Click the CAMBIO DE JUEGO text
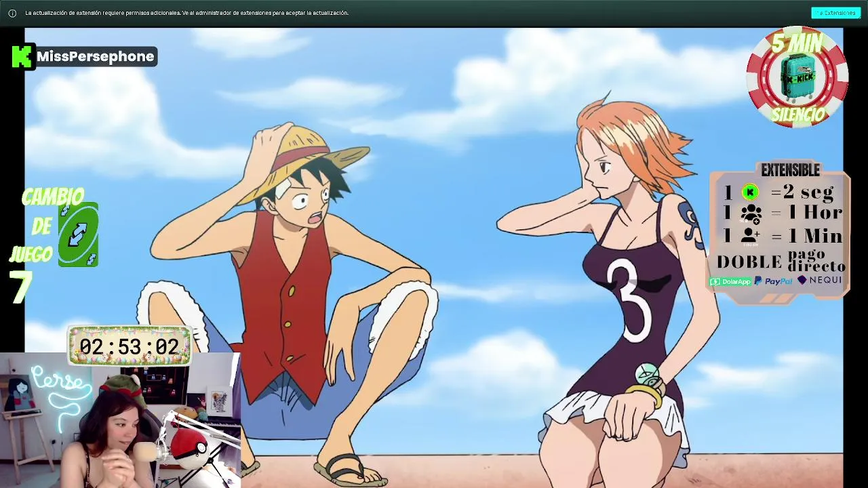The height and width of the screenshot is (488, 868). coord(47,225)
